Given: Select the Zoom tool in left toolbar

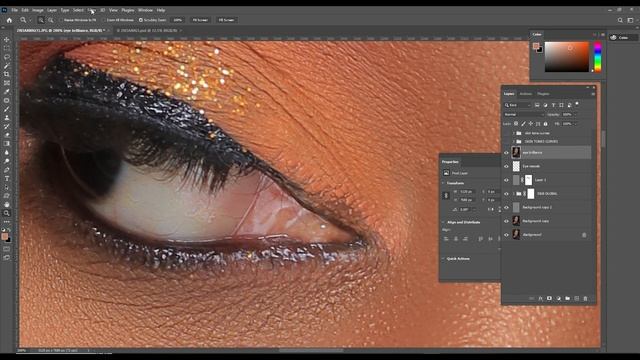Looking at the screenshot, I should (7, 213).
